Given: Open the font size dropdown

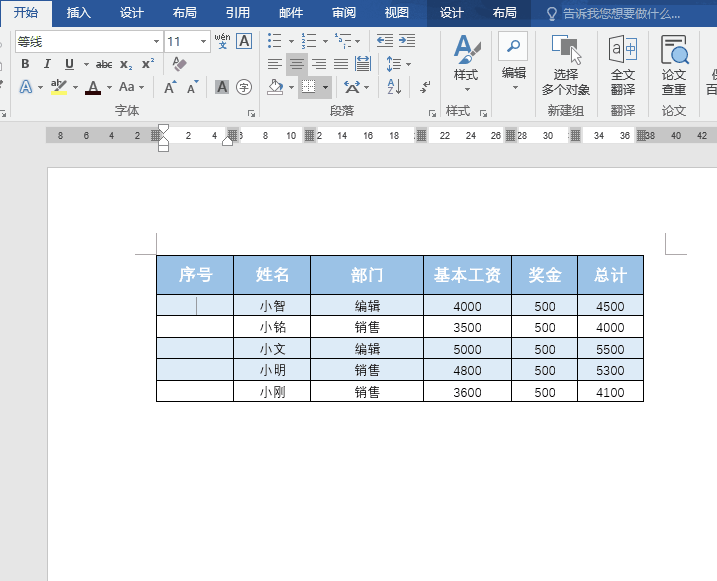Looking at the screenshot, I should 203,42.
